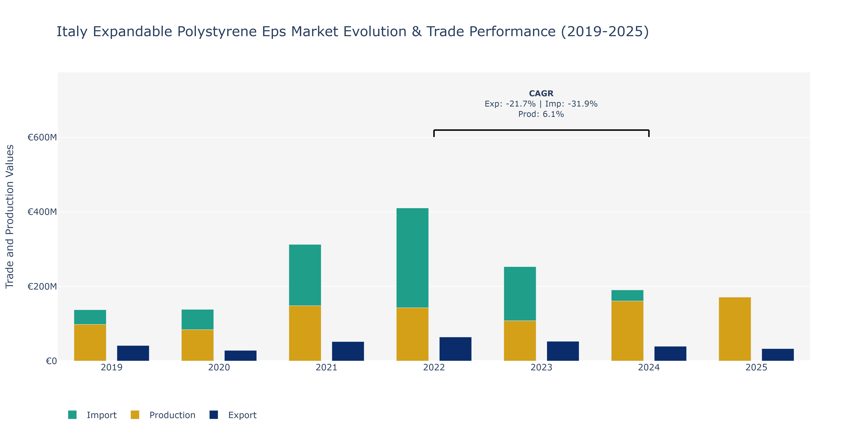868x434 pixels.
Task: Click the 2023 x-axis label
Action: 541,367
